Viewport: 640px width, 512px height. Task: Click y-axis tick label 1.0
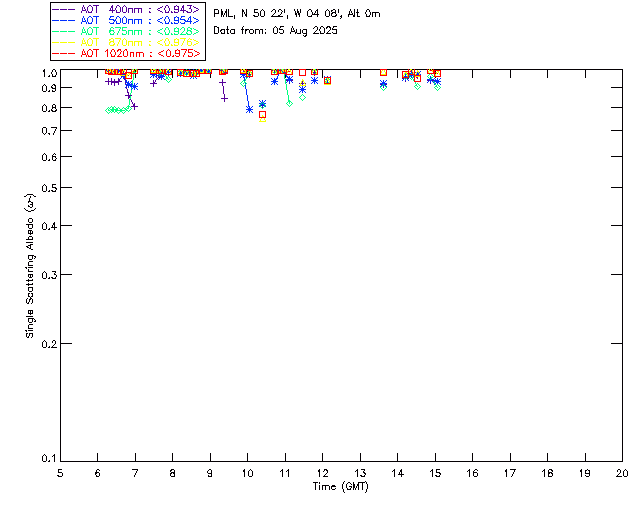pos(49,73)
